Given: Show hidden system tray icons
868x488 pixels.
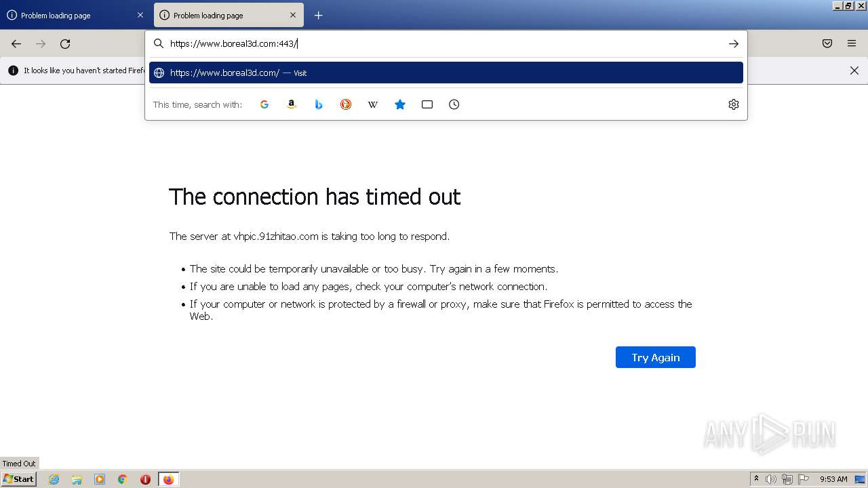Looking at the screenshot, I should pyautogui.click(x=756, y=479).
